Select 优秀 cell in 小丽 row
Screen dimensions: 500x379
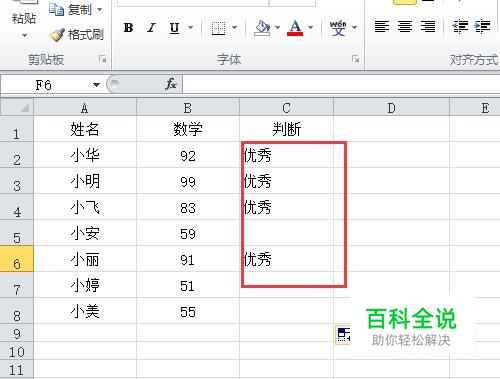[286, 259]
